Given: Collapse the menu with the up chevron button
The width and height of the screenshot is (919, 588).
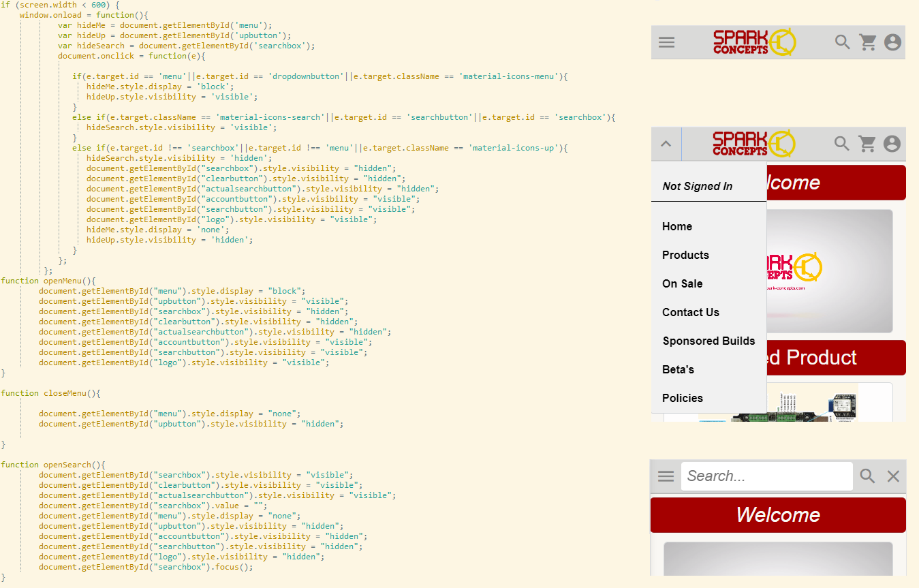Looking at the screenshot, I should coord(666,144).
